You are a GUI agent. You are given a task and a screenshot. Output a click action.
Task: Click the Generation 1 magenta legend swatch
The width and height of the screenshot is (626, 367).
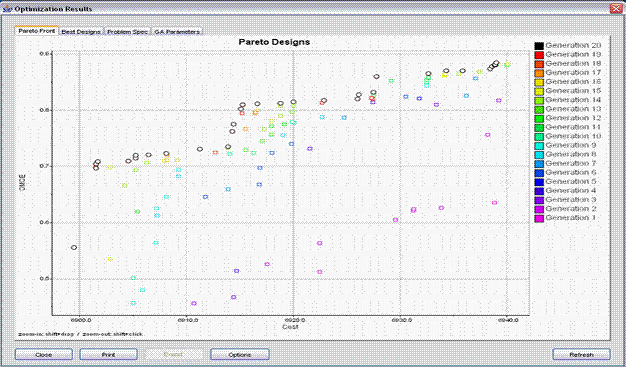click(x=539, y=218)
